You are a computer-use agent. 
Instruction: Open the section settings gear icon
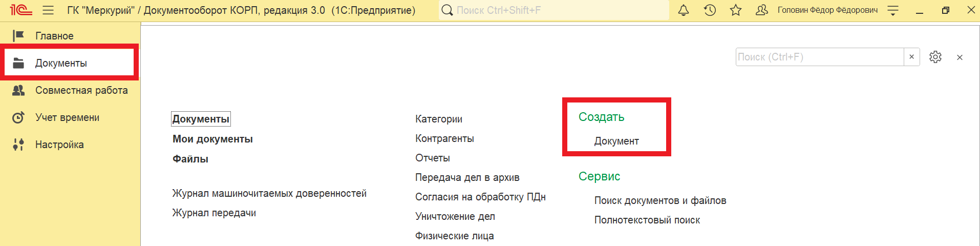(935, 57)
